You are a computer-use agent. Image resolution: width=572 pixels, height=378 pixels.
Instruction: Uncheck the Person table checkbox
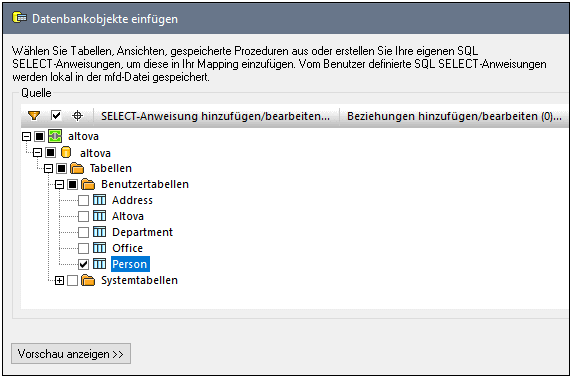[84, 264]
